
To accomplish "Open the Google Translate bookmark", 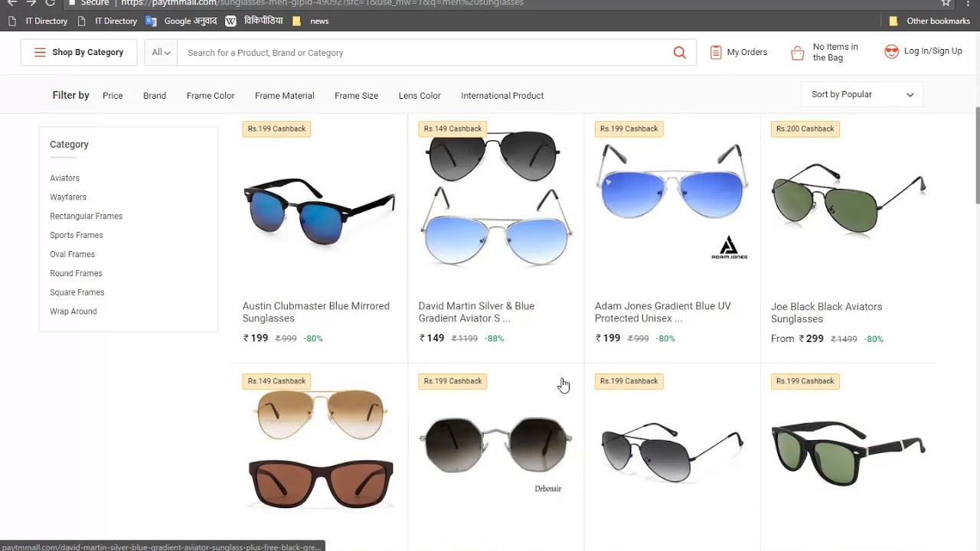I will pyautogui.click(x=181, y=21).
